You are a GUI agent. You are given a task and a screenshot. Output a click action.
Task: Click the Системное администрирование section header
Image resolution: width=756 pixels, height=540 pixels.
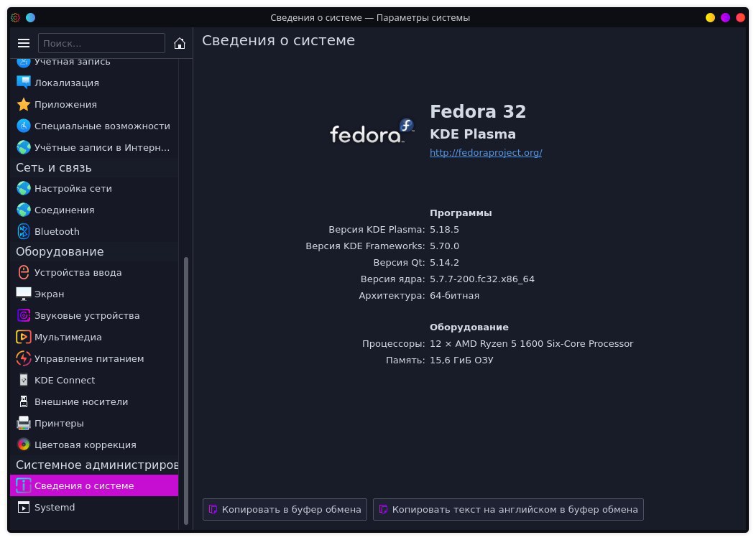click(97, 465)
